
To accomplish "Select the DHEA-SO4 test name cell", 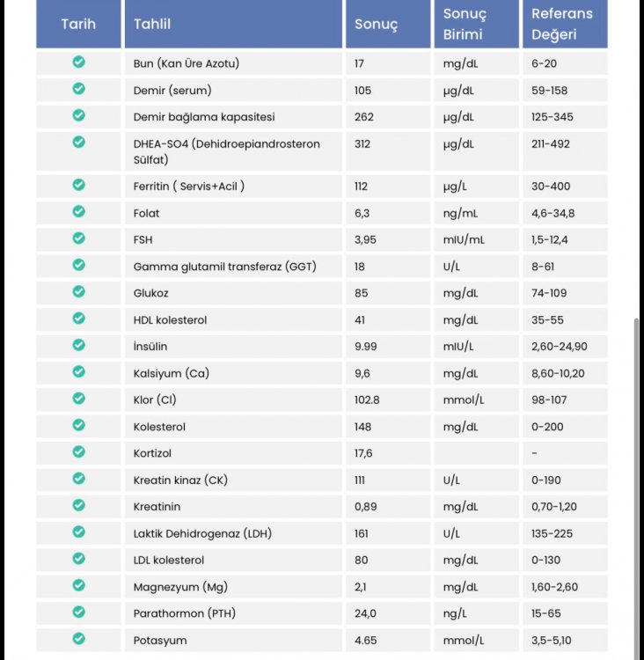I will click(x=226, y=151).
